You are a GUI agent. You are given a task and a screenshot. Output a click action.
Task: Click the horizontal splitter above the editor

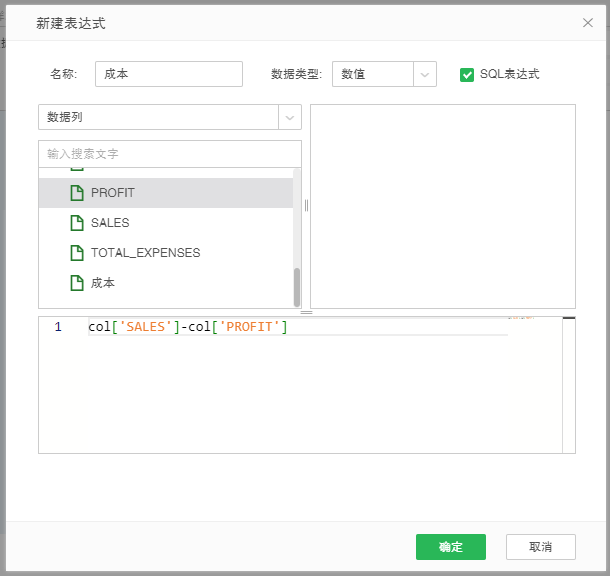(306, 312)
